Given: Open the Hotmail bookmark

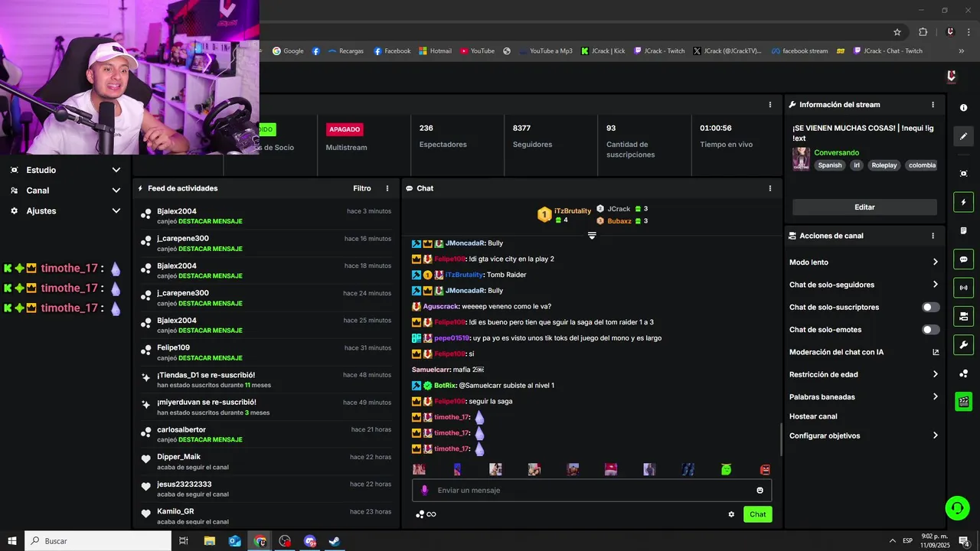Looking at the screenshot, I should [435, 51].
